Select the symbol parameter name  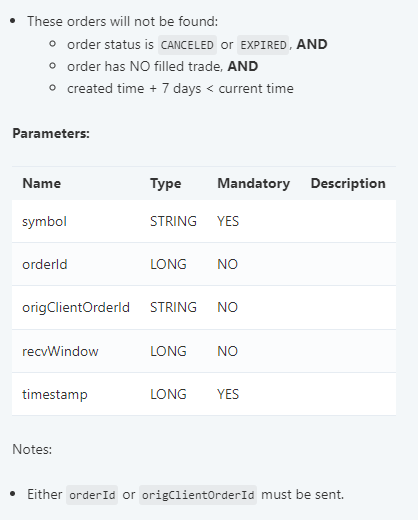click(44, 221)
